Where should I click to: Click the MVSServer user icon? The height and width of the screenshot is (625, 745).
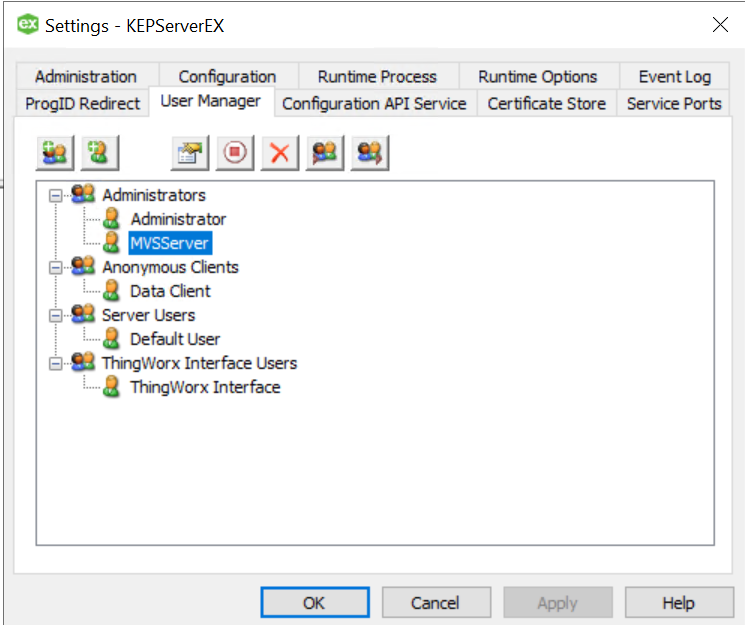click(111, 242)
